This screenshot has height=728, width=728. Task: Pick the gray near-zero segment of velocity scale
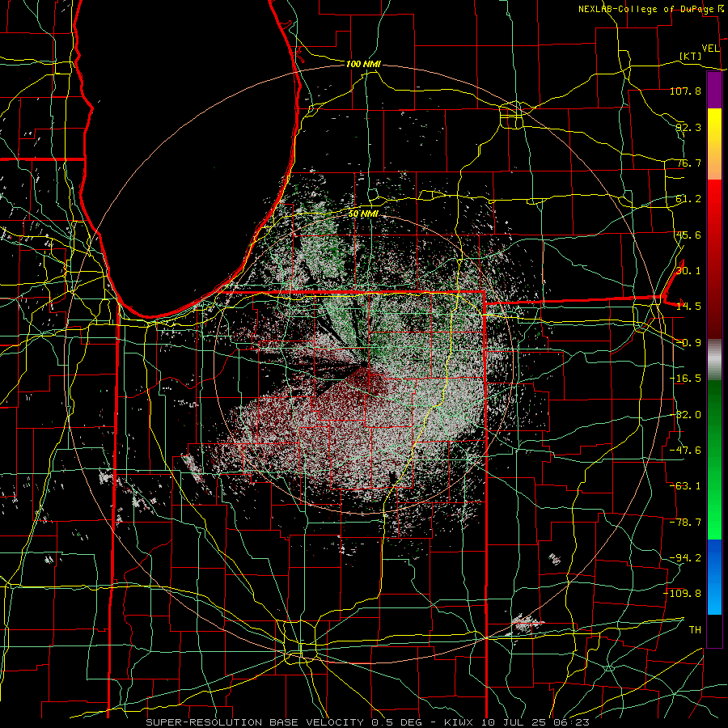click(714, 360)
